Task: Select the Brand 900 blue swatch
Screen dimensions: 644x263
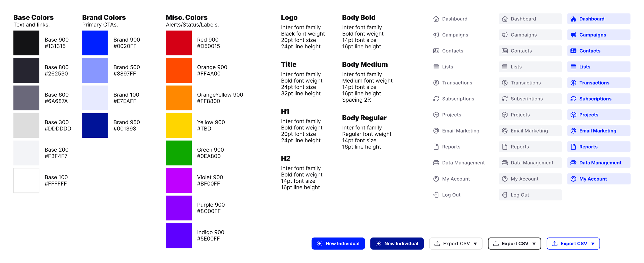Action: point(95,43)
